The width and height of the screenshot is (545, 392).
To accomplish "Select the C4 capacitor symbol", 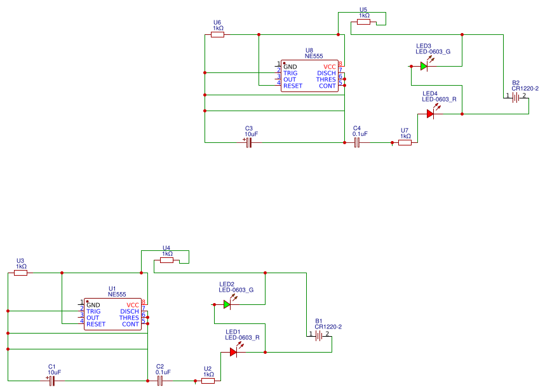I will 357,142.
